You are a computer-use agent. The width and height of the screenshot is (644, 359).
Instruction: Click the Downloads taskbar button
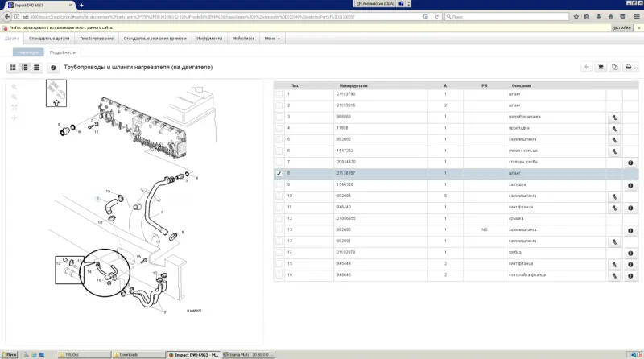pyautogui.click(x=133, y=354)
